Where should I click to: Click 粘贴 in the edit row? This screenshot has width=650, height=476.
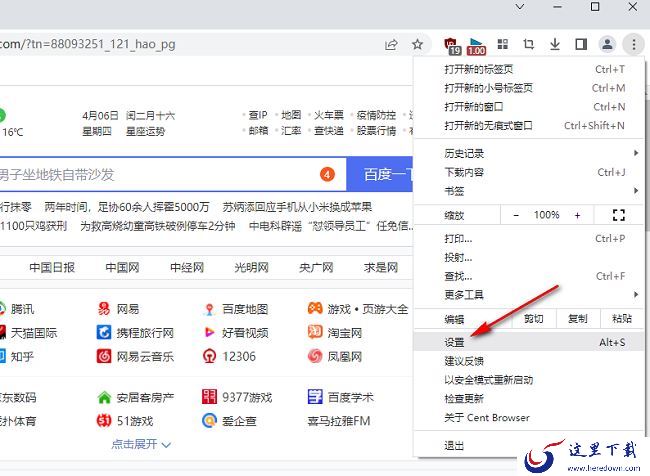(621, 319)
